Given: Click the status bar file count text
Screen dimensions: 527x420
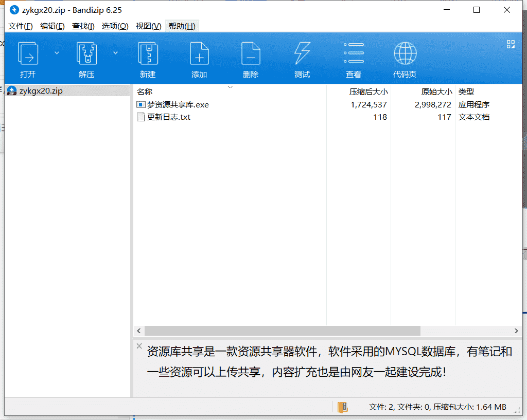Looking at the screenshot, I should click(437, 407).
